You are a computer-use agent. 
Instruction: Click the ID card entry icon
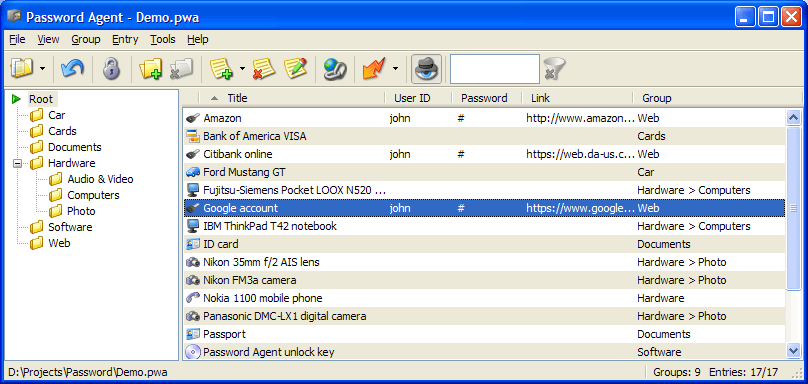coord(192,244)
